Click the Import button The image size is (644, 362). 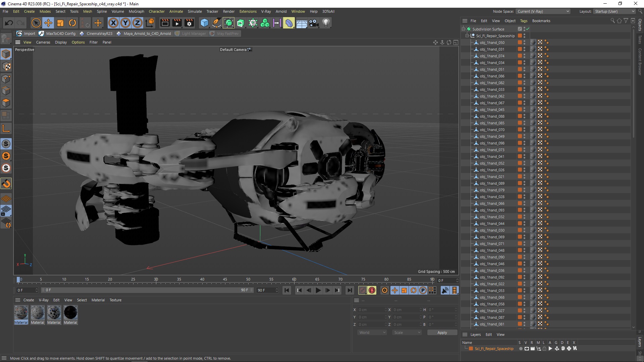(26, 34)
